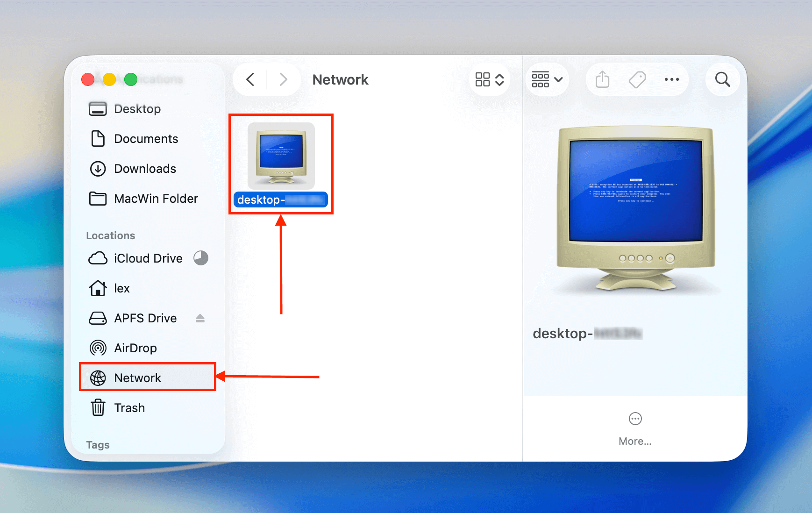Select the Trash sidebar item
The image size is (812, 513).
click(x=129, y=408)
